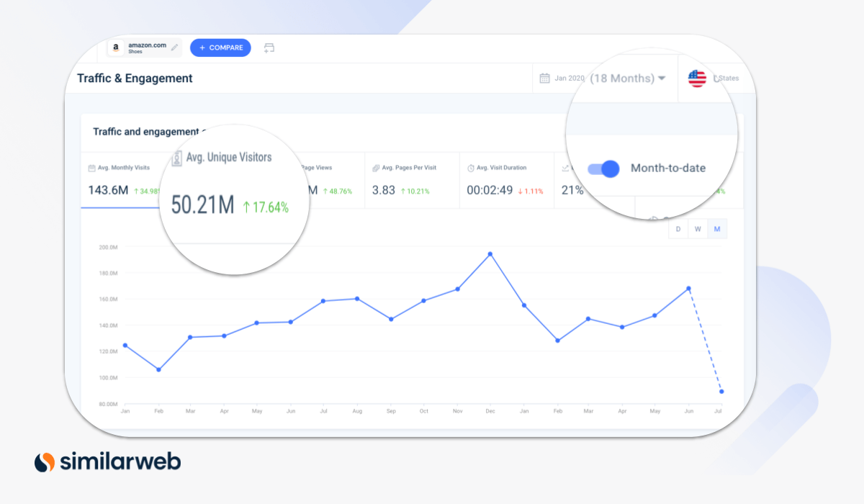Screen dimensions: 864x504
Task: Click the 143.6M monthly visits value
Action: tap(108, 190)
